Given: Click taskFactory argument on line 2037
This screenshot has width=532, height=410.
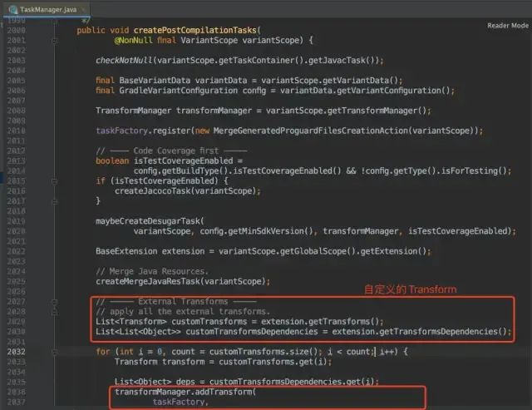Looking at the screenshot, I should [x=179, y=403].
